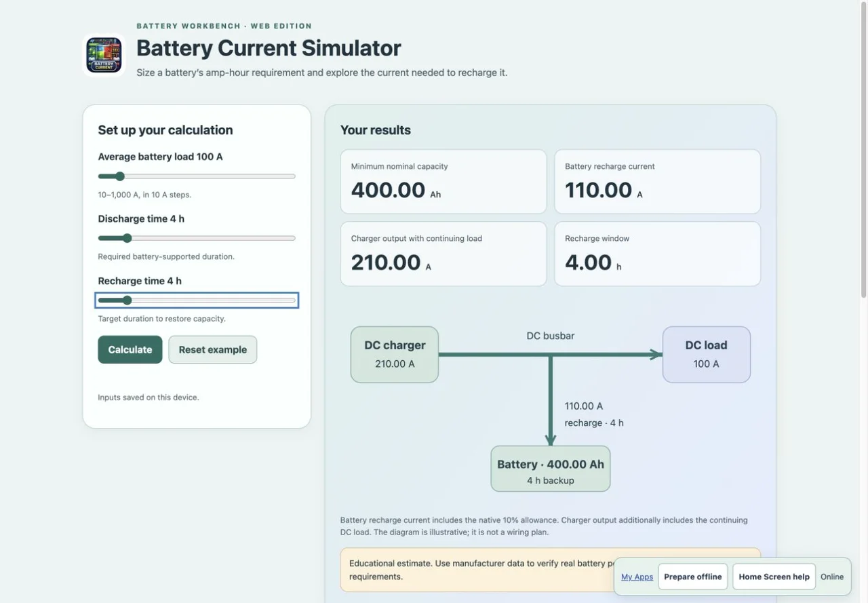Click the Your results heading
The image size is (868, 603).
[x=376, y=130]
